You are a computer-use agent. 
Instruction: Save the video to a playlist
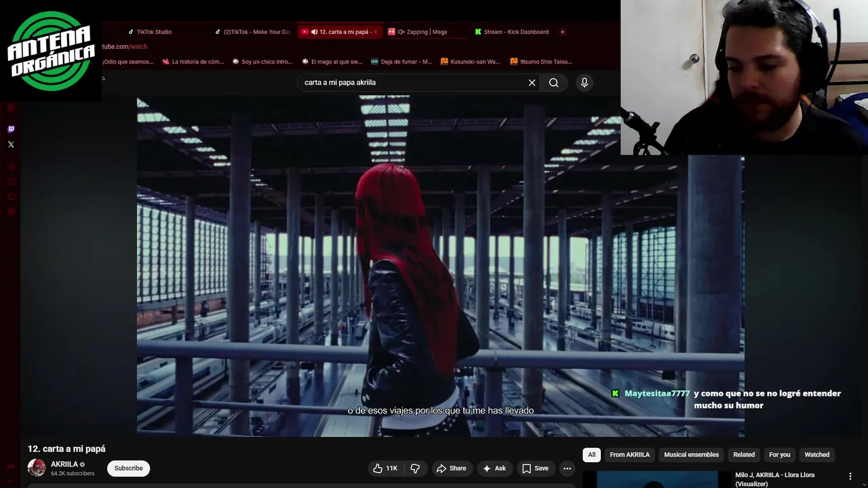coord(535,468)
